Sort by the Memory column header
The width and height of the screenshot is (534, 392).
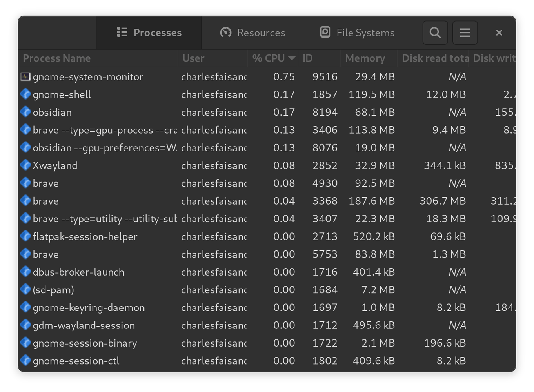coord(369,58)
